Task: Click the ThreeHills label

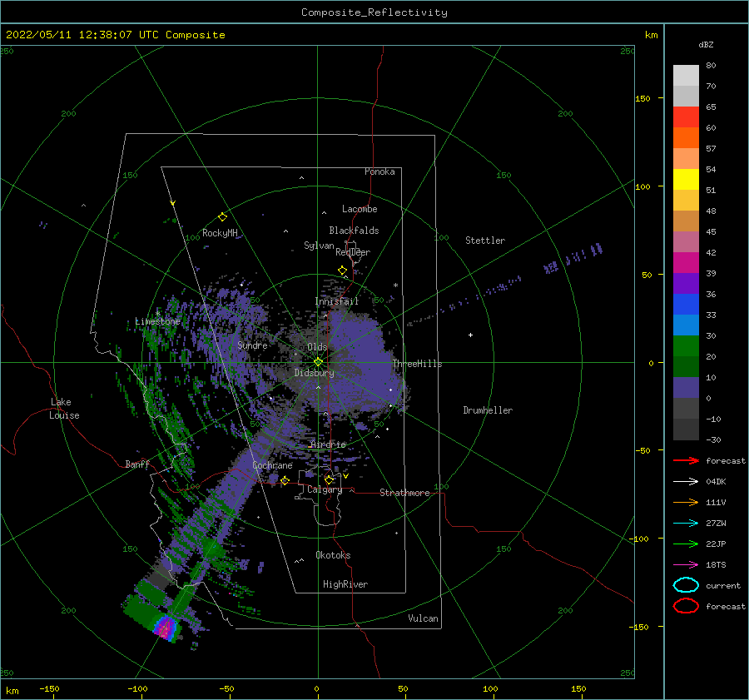Action: pos(417,364)
